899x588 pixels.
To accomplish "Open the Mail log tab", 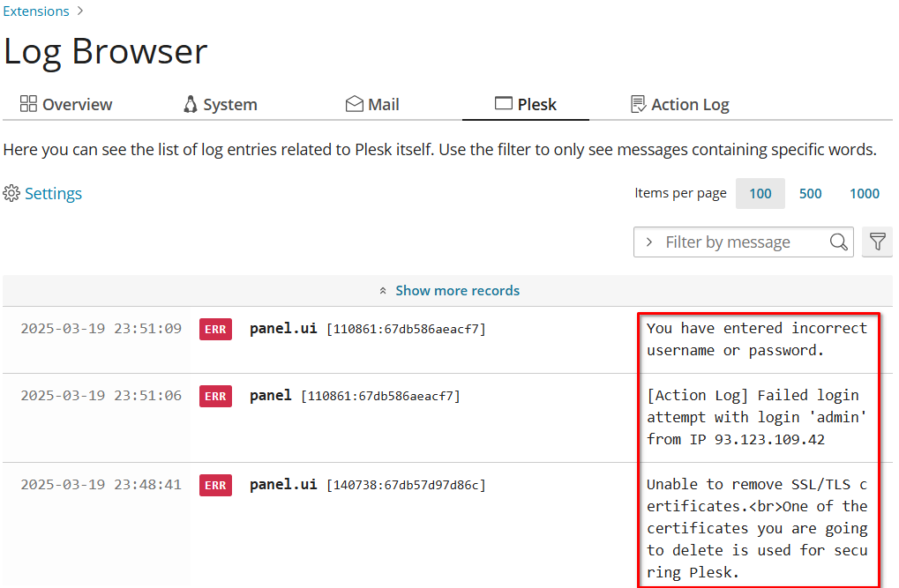I will click(x=371, y=104).
